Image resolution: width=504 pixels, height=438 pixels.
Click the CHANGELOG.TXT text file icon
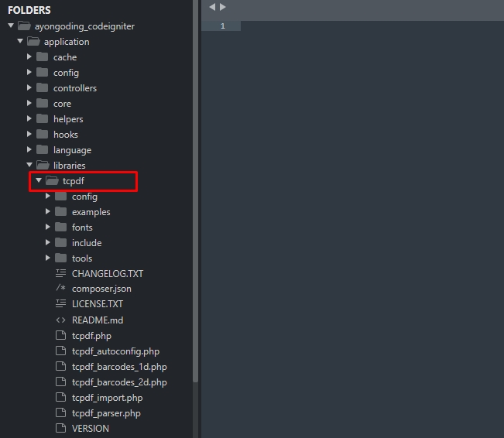(x=60, y=273)
